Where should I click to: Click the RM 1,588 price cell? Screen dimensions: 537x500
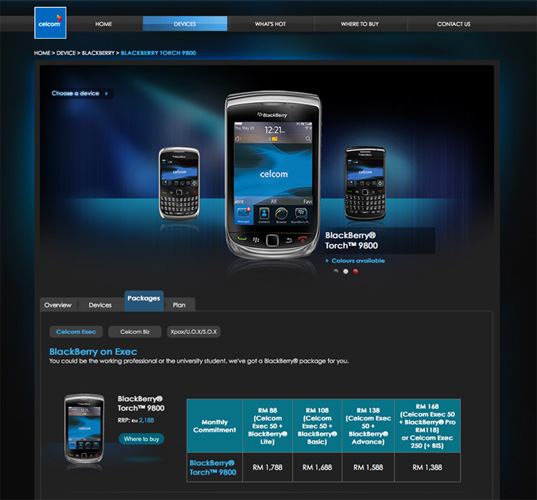click(x=368, y=467)
